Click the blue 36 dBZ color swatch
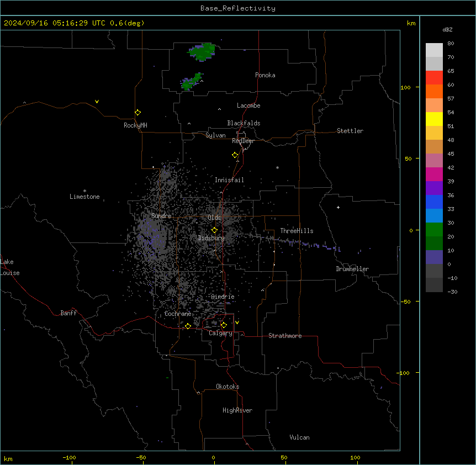The width and height of the screenshot is (476, 465). (x=434, y=202)
